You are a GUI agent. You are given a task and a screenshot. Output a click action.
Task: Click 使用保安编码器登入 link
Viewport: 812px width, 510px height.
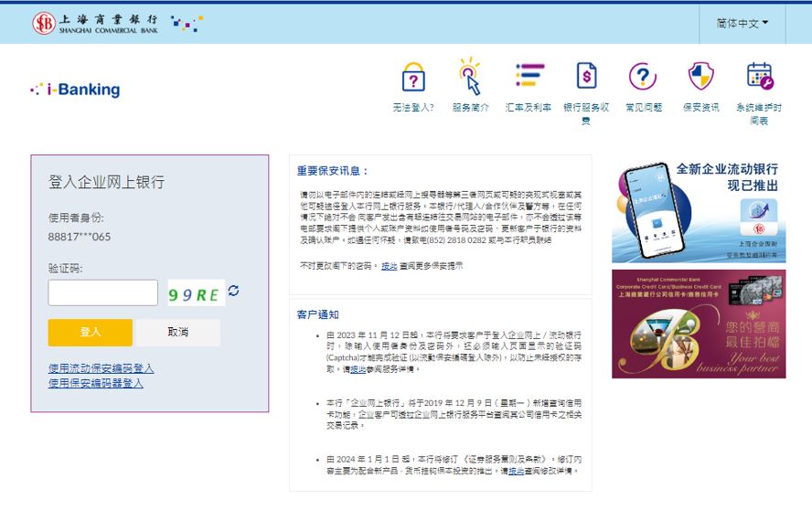96,383
